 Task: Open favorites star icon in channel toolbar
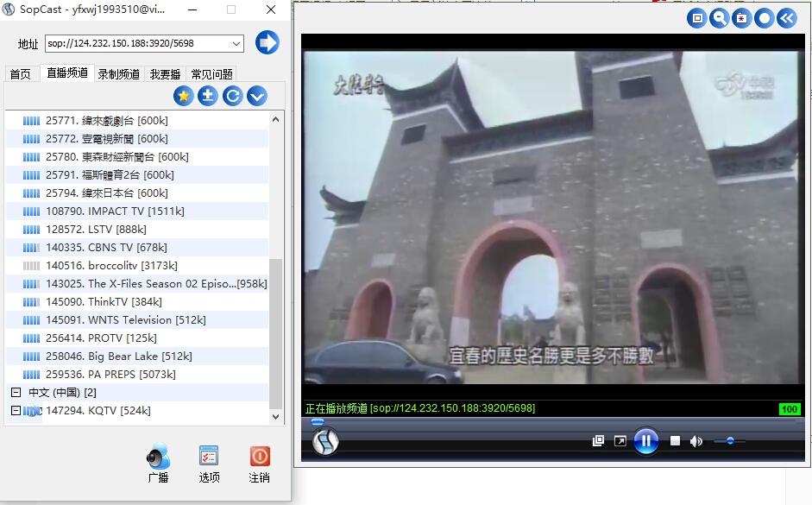click(x=183, y=96)
